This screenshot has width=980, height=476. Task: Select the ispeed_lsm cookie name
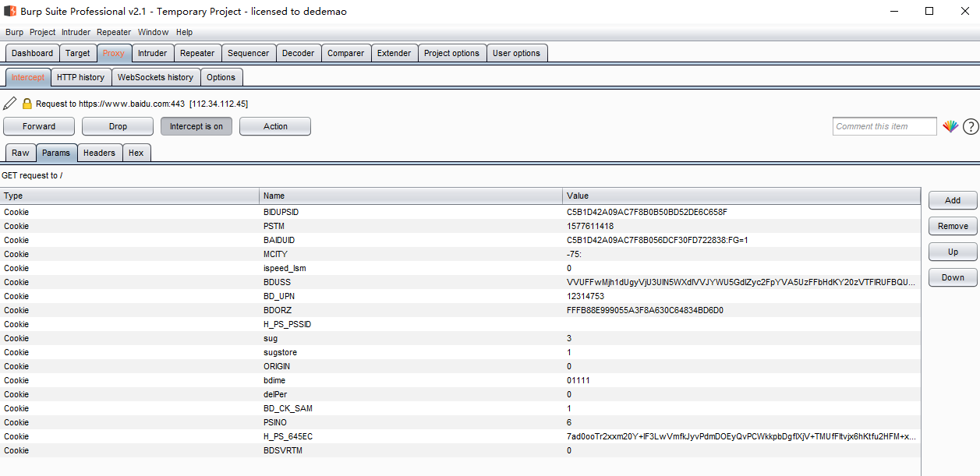tap(285, 268)
